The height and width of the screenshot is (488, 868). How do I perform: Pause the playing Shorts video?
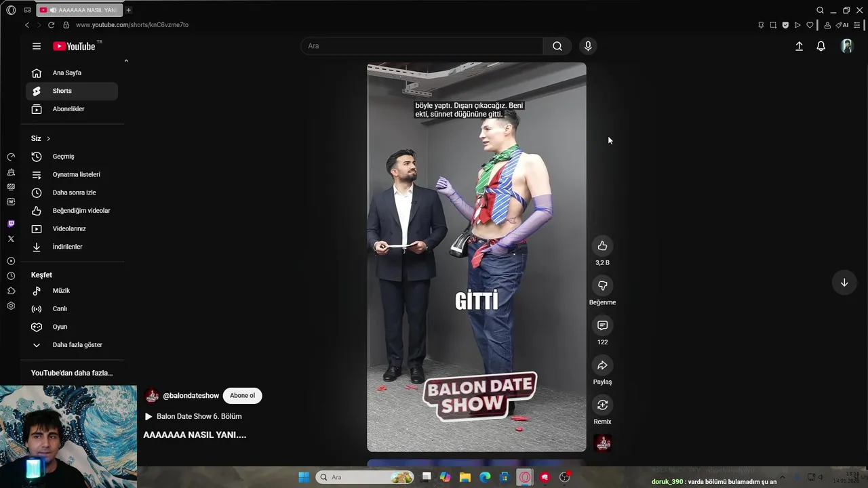tap(477, 258)
